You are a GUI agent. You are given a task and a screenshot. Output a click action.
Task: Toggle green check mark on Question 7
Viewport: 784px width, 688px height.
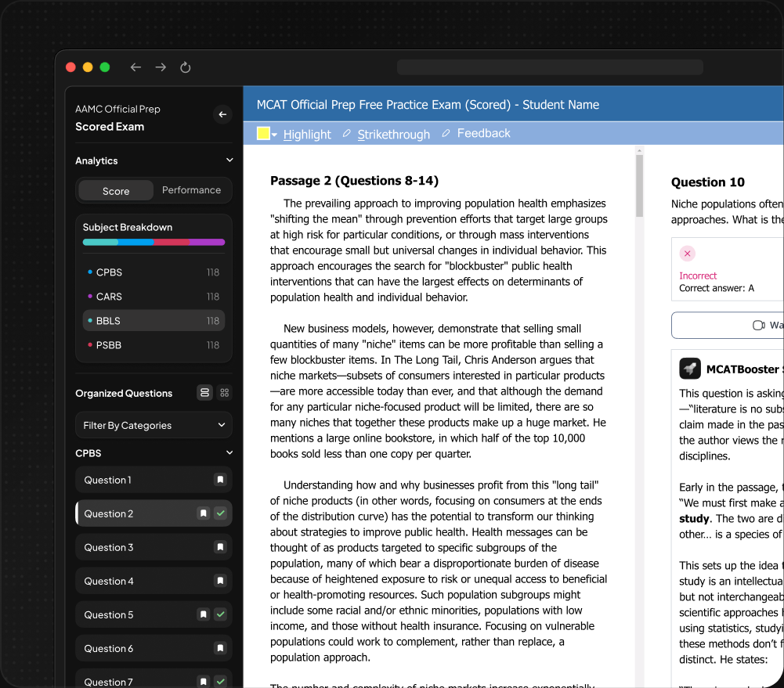click(221, 682)
